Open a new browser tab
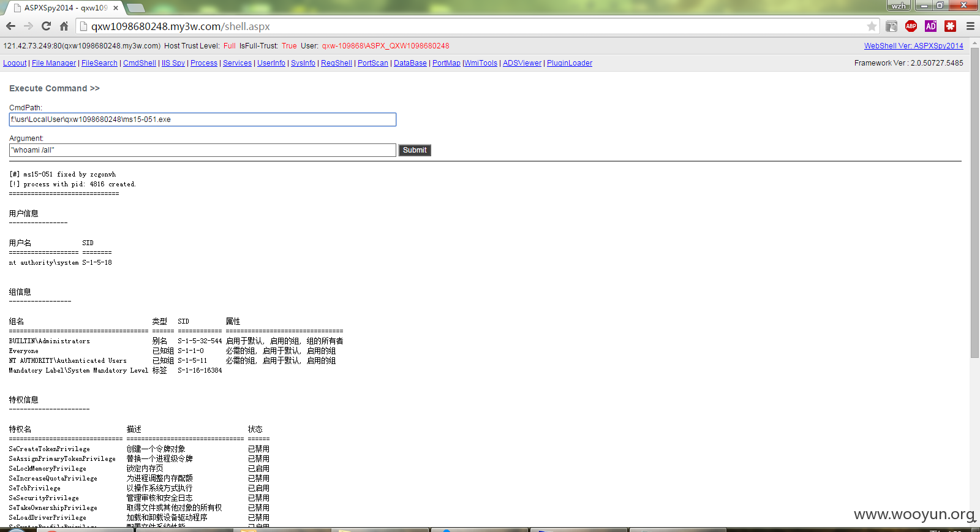This screenshot has width=980, height=532. (x=135, y=8)
